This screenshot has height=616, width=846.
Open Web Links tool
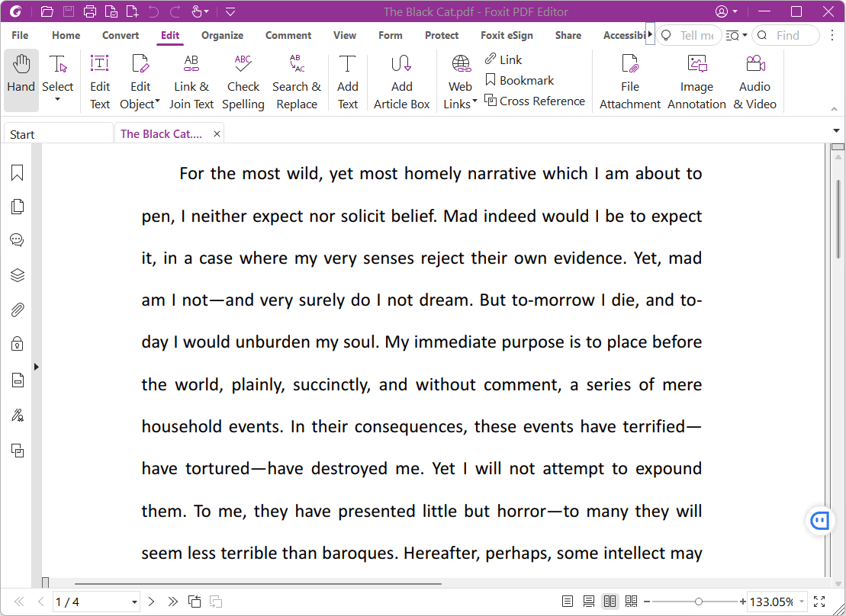pos(460,82)
